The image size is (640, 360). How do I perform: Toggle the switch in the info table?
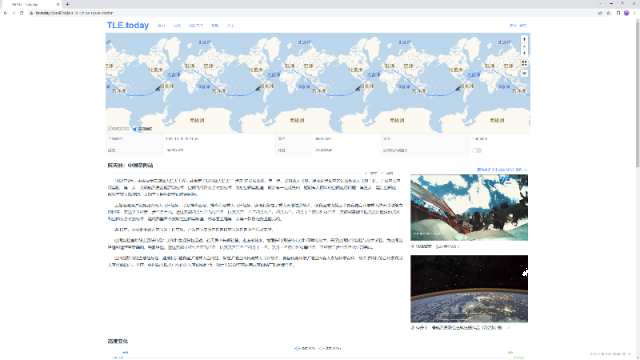point(477,151)
